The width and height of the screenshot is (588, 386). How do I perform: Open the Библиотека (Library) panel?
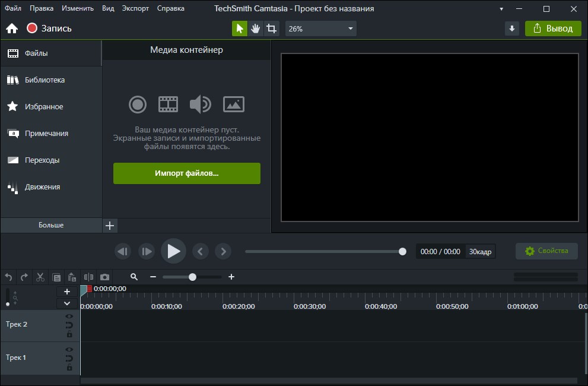click(x=46, y=80)
